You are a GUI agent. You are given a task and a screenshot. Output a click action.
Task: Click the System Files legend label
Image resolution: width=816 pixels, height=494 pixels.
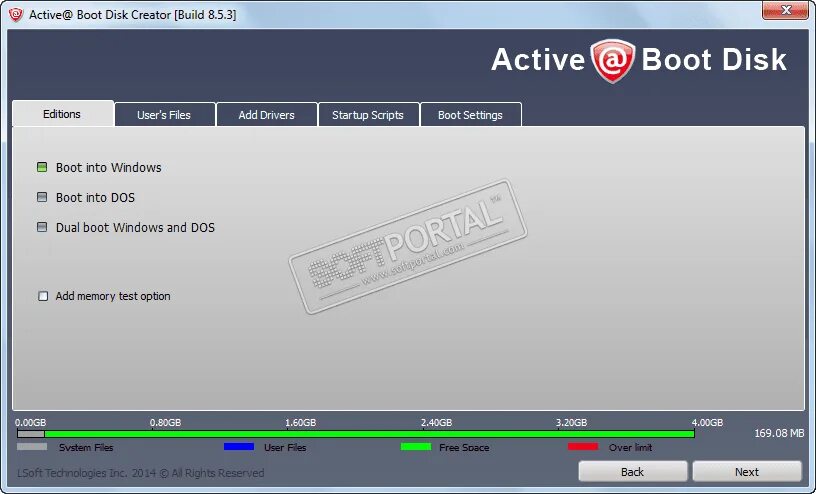click(86, 447)
